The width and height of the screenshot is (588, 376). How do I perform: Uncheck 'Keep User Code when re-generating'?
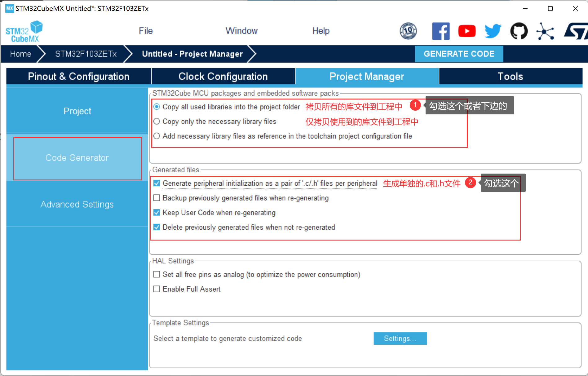157,212
